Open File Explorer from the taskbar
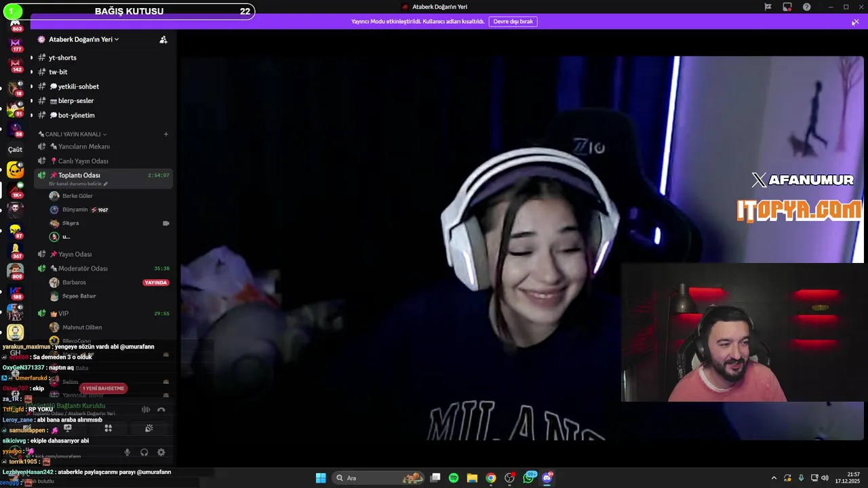This screenshot has width=868, height=488. pyautogui.click(x=472, y=478)
